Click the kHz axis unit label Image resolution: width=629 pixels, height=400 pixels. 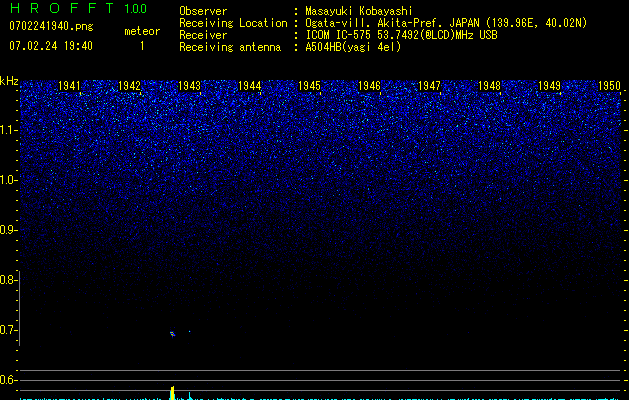(9, 81)
